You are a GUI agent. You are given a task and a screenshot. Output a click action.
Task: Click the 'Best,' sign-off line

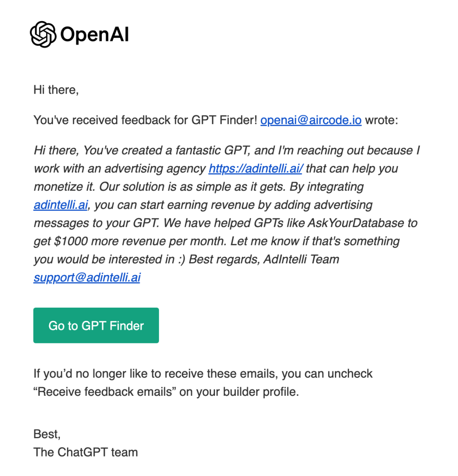click(x=47, y=434)
